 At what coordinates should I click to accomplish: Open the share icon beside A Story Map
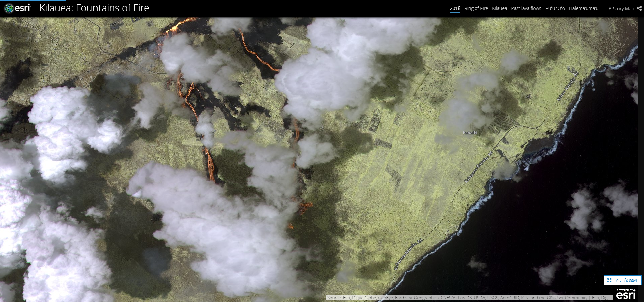tap(639, 9)
